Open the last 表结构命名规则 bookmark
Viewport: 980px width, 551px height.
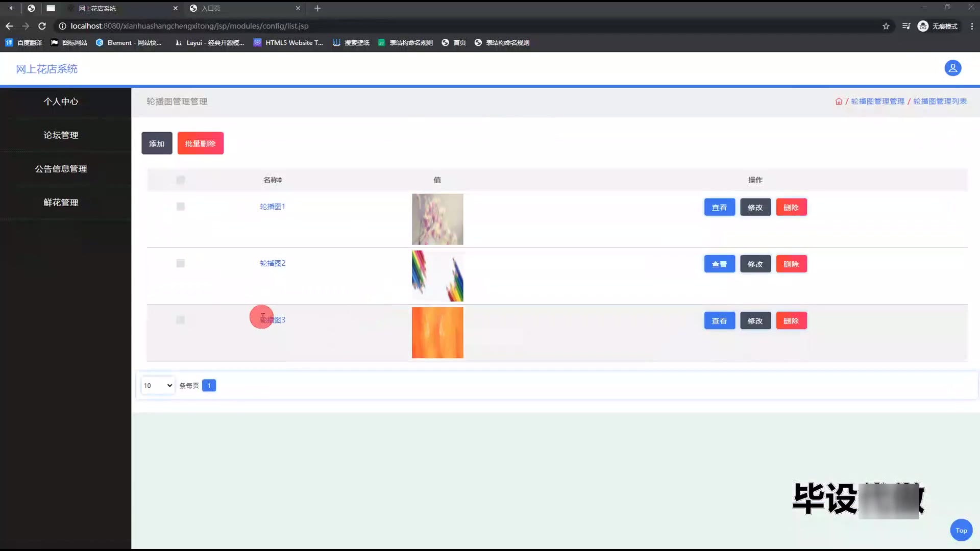pyautogui.click(x=502, y=43)
